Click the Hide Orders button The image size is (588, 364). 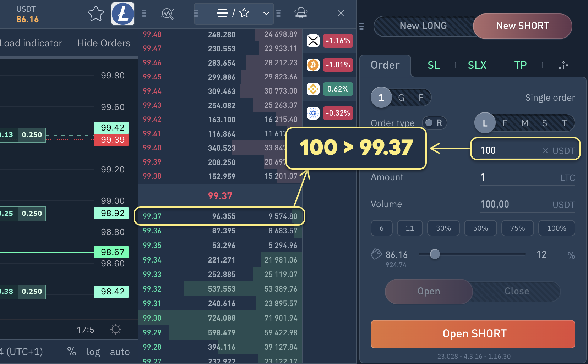104,43
